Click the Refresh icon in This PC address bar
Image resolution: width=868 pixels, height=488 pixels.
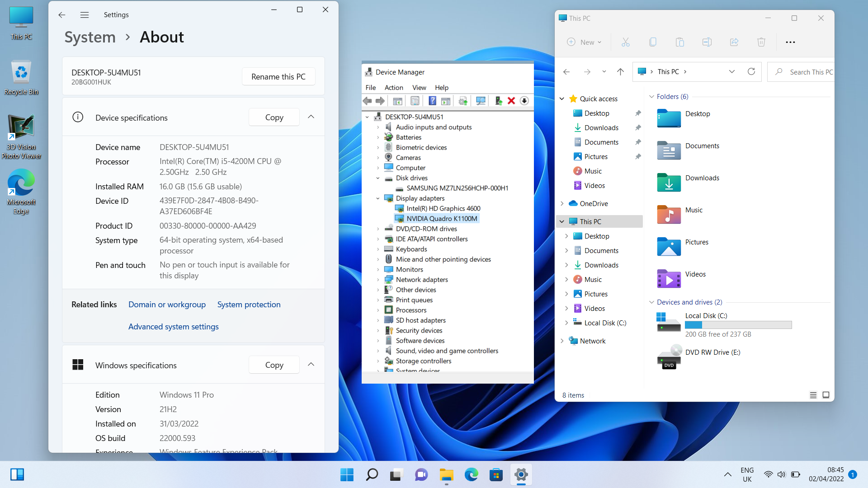(x=751, y=72)
